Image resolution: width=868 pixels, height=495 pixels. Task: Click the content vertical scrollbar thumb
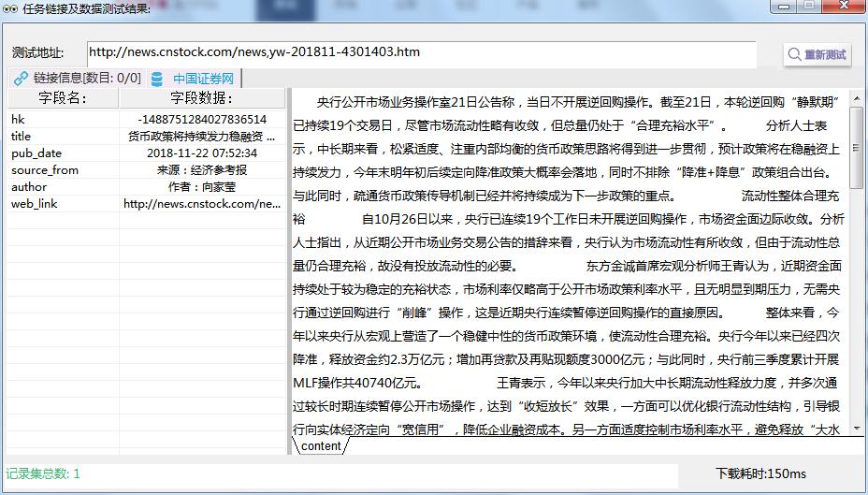point(857,148)
